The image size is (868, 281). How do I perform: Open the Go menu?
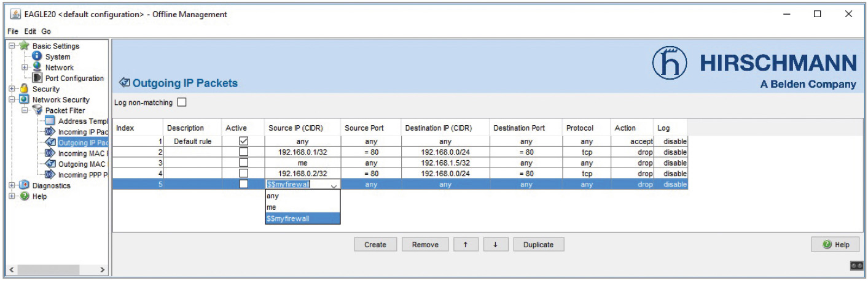[x=46, y=31]
